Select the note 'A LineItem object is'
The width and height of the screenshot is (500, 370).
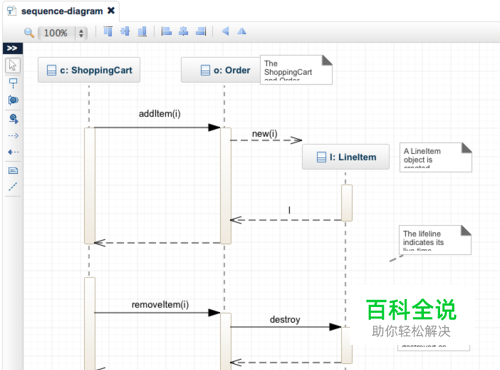pos(436,157)
